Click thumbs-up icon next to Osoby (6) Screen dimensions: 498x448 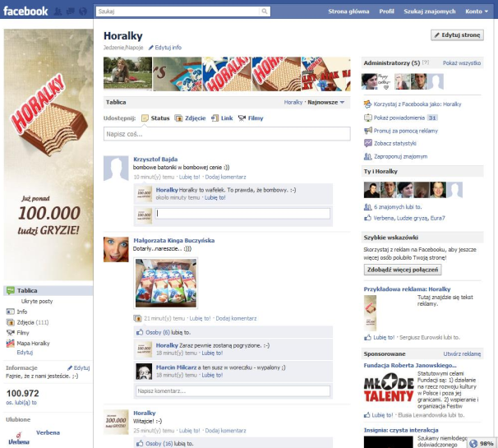[140, 332]
